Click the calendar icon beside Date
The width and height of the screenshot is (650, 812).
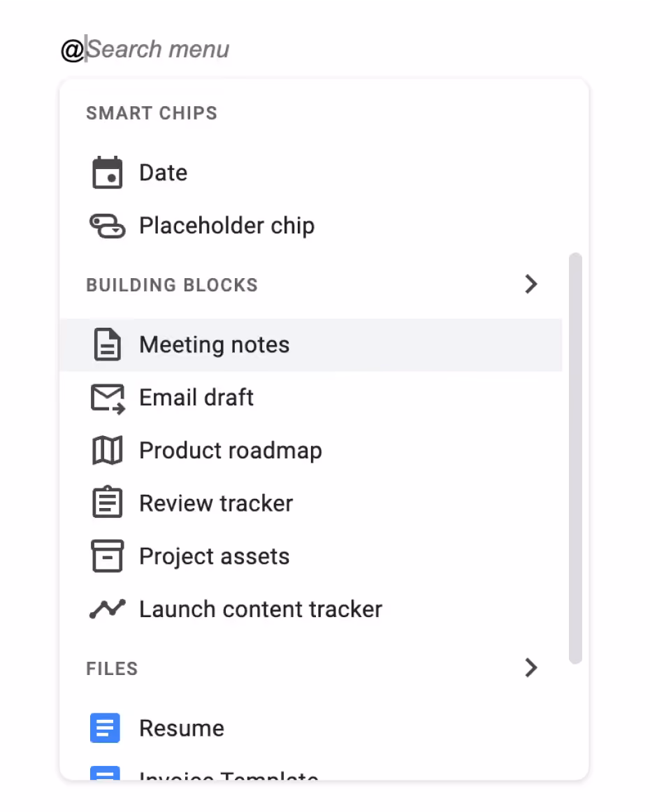click(107, 173)
